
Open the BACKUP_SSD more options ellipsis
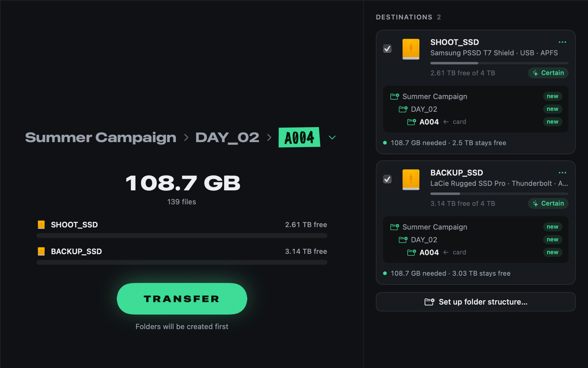(562, 173)
